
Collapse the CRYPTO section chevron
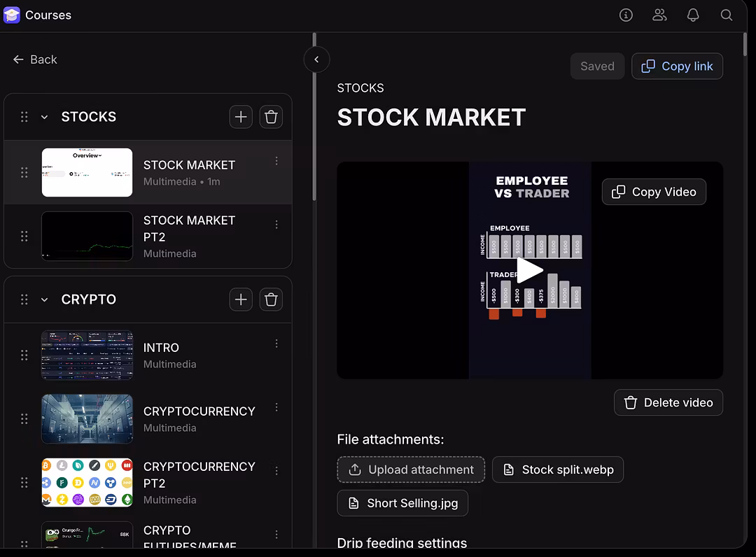coord(45,299)
